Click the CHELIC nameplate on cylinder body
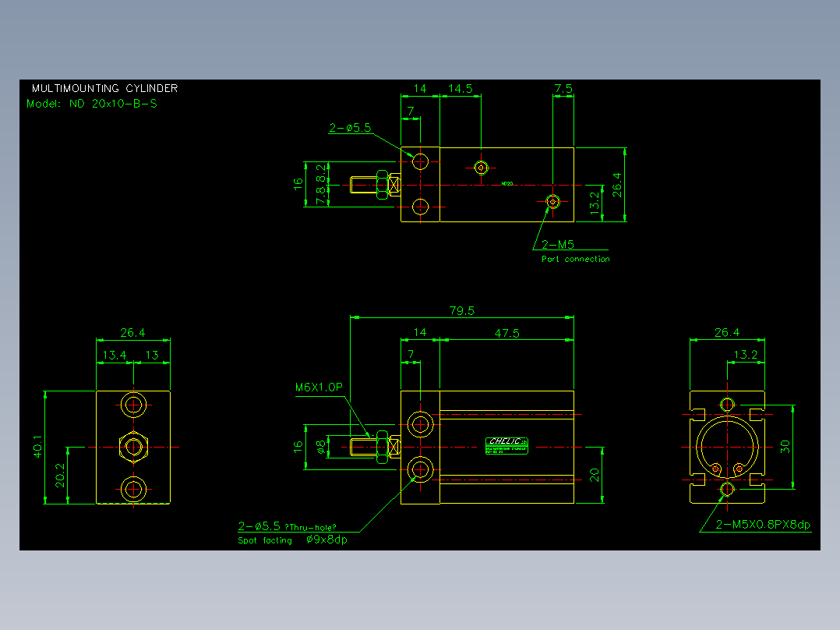Image resolution: width=840 pixels, height=630 pixels. pos(506,446)
